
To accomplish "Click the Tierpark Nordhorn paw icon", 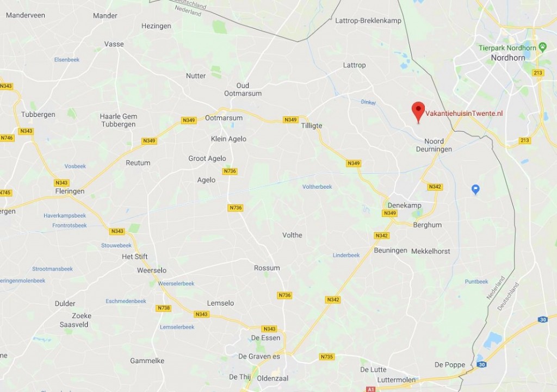I will pos(542,47).
